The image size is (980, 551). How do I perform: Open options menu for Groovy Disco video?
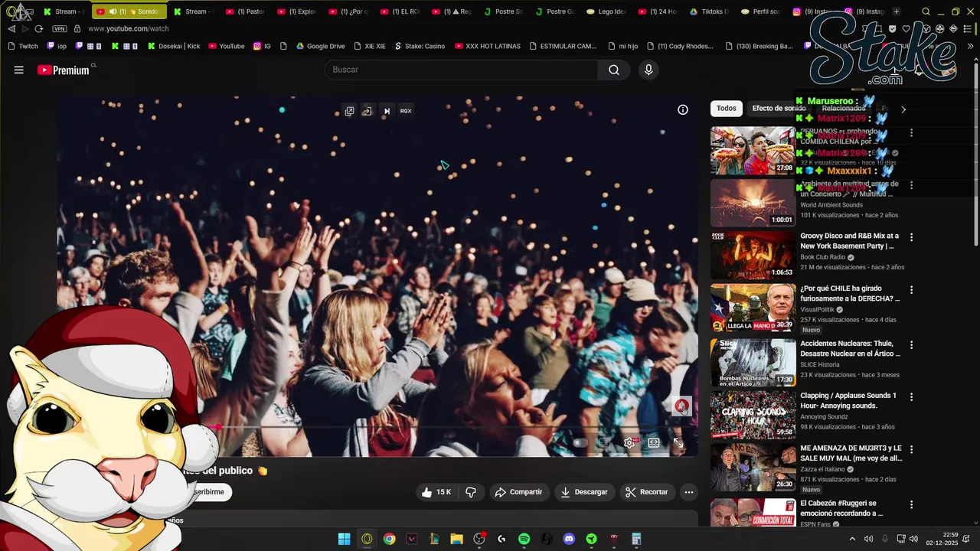click(911, 237)
